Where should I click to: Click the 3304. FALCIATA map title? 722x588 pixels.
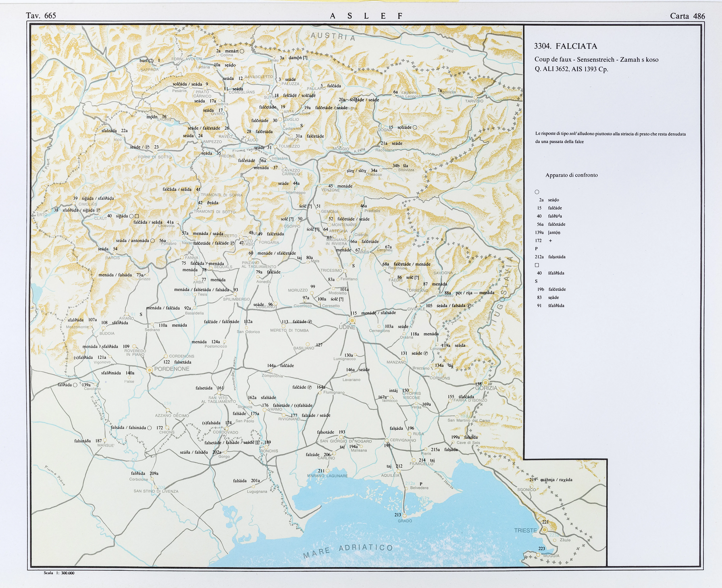coord(566,46)
